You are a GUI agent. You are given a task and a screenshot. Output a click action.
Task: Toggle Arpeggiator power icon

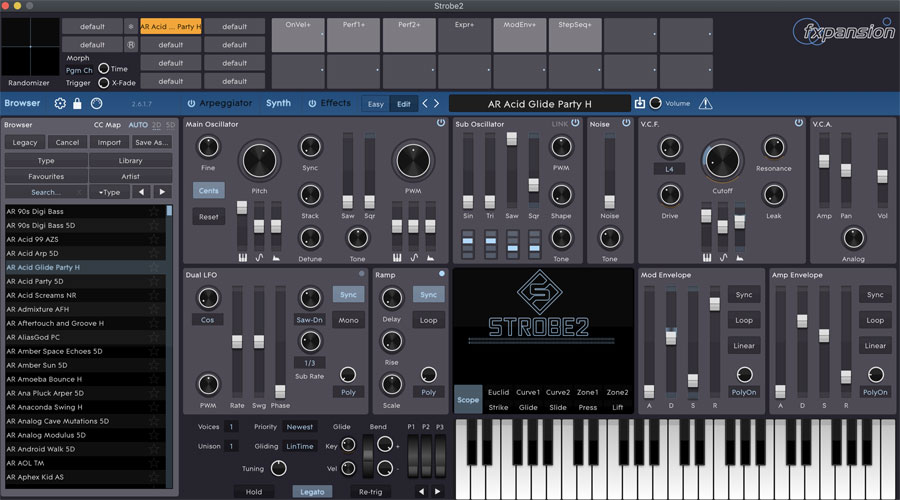click(x=191, y=103)
